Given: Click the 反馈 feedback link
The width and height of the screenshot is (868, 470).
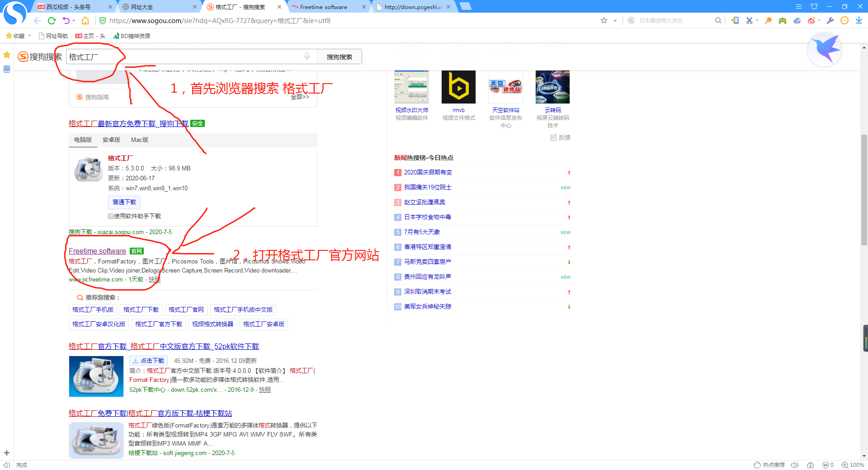Looking at the screenshot, I should coord(561,137).
